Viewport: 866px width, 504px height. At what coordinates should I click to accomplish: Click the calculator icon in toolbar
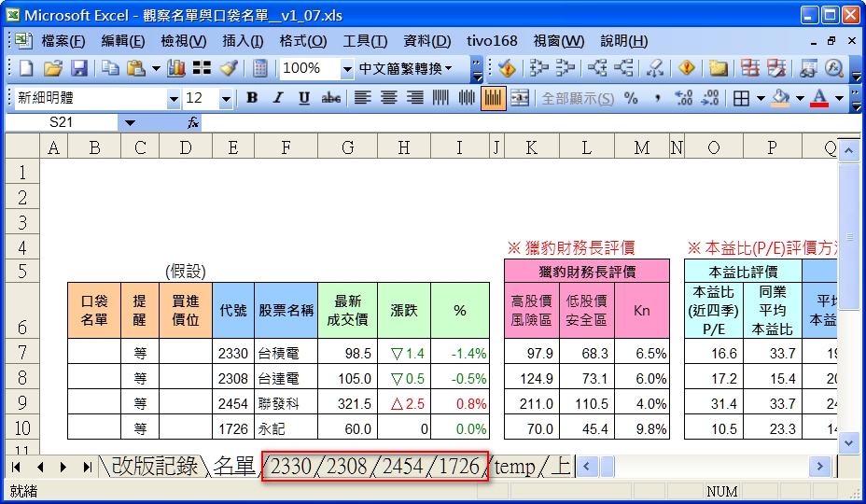pos(260,68)
